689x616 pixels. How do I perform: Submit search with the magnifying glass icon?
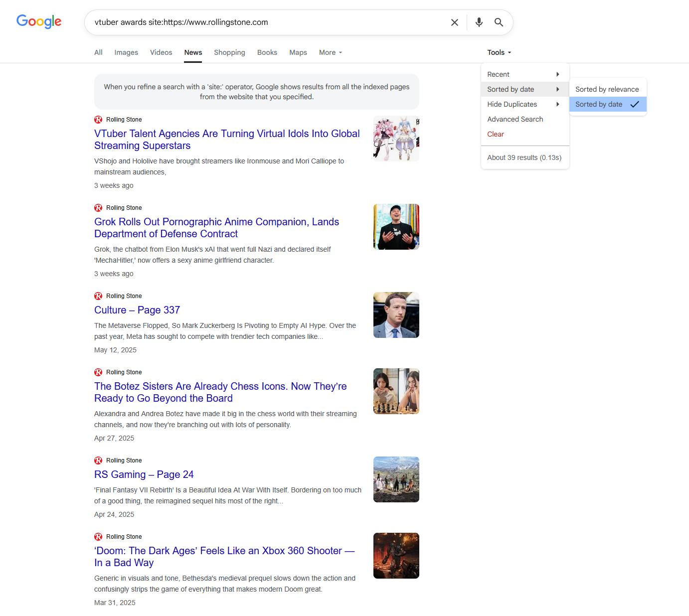click(x=499, y=22)
